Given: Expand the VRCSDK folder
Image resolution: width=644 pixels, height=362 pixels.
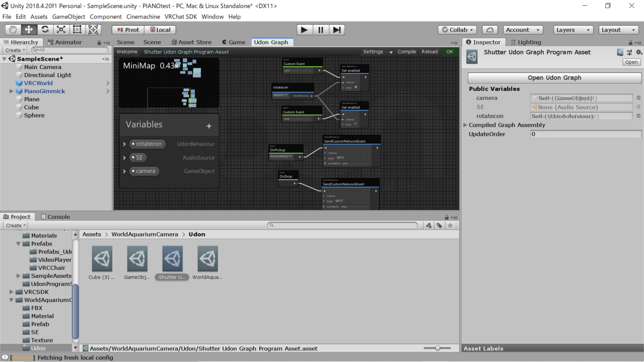Looking at the screenshot, I should 12,292.
